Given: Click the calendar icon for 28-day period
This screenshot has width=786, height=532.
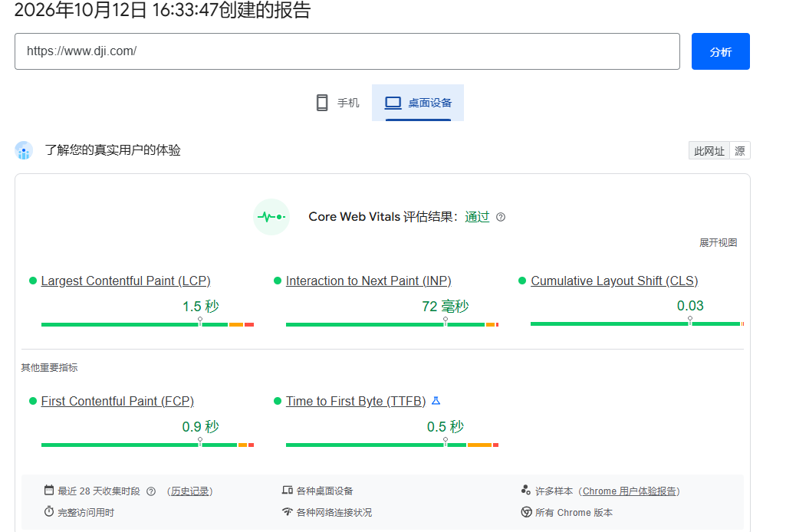Looking at the screenshot, I should [48, 490].
